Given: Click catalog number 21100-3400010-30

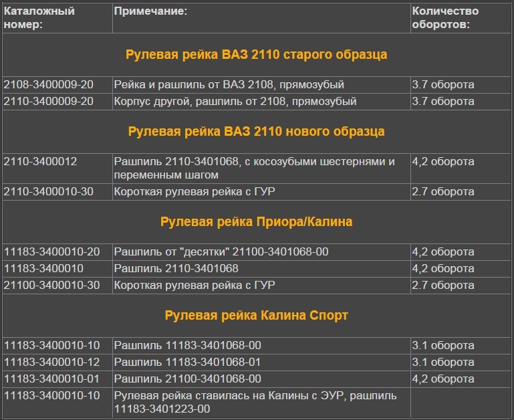Looking at the screenshot, I should 51,285.
